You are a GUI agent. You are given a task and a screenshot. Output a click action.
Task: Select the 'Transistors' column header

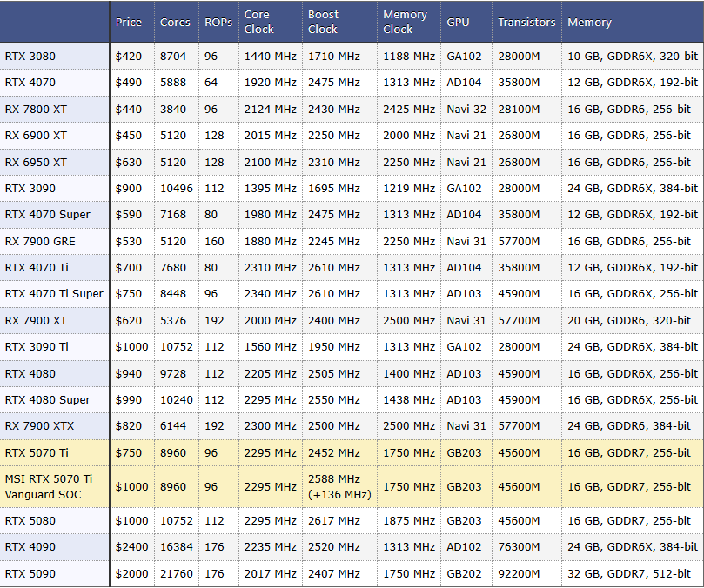point(526,22)
